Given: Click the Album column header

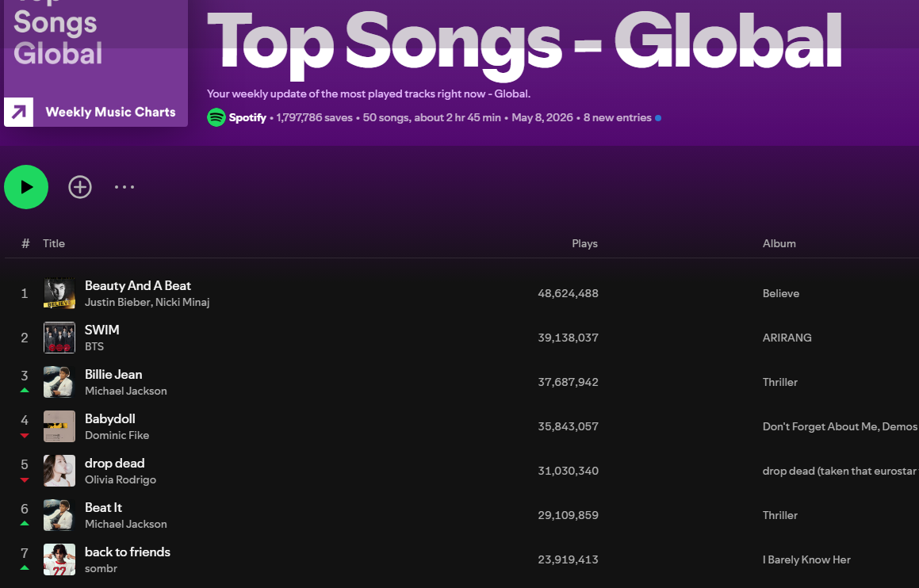Looking at the screenshot, I should (779, 243).
